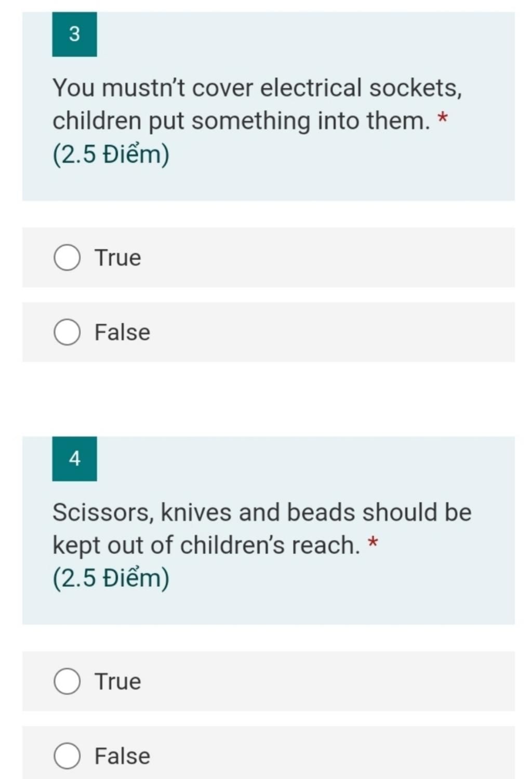Click the red required asterisk of question 4

[x=373, y=543]
